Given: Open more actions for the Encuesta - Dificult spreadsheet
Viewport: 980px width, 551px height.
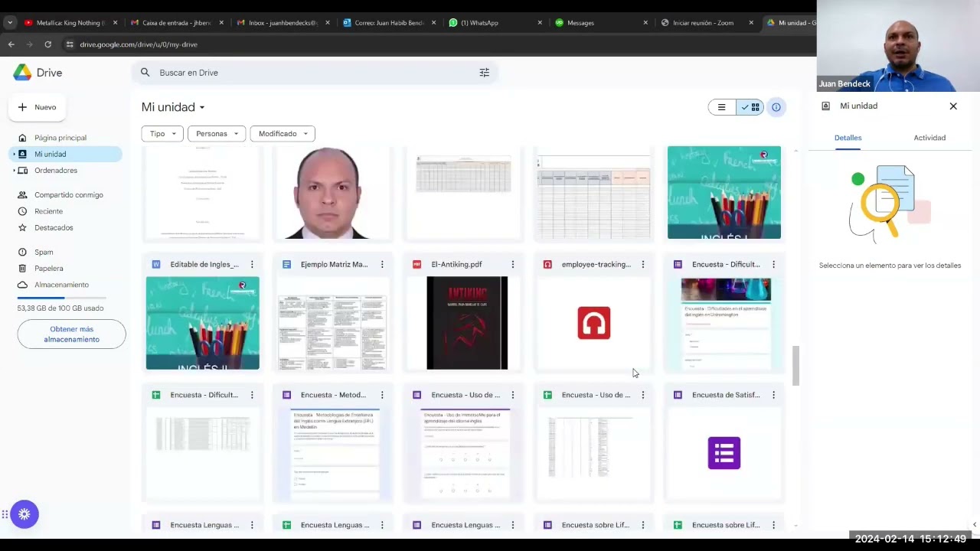Looking at the screenshot, I should pos(252,395).
